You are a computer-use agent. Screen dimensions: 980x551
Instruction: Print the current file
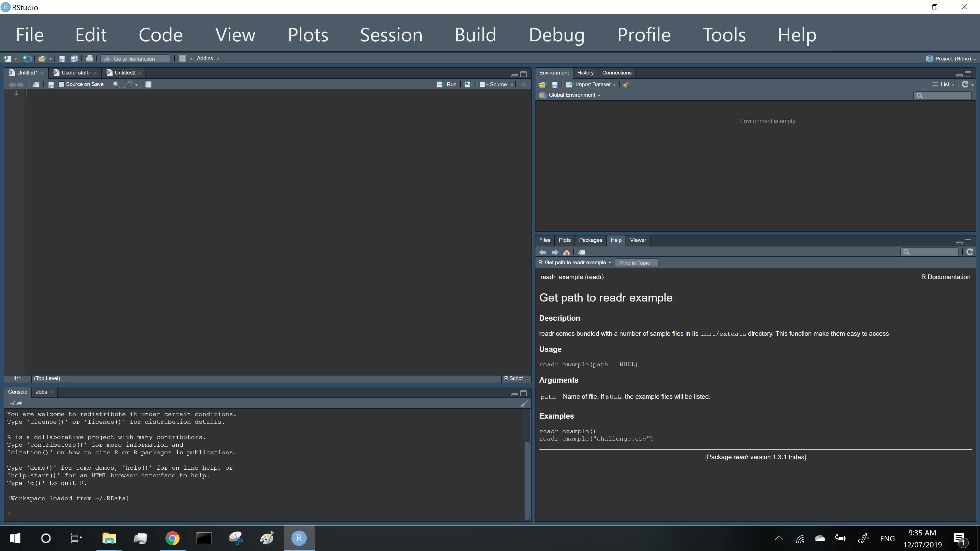pyautogui.click(x=90, y=59)
